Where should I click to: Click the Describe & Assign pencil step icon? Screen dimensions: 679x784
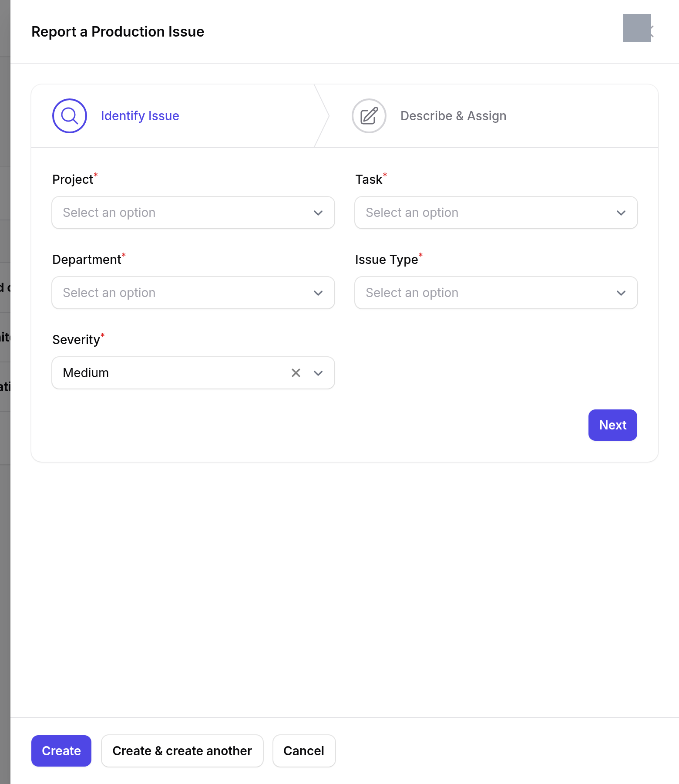[369, 116]
